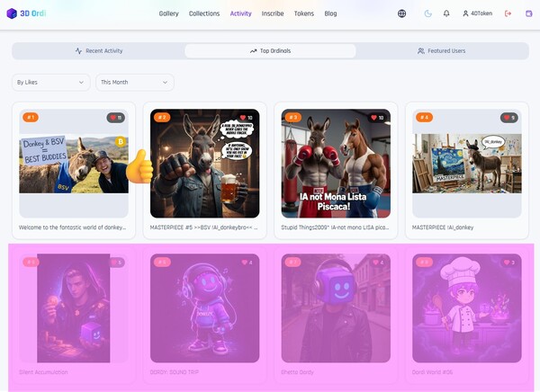This screenshot has width=540, height=392.
Task: Click the logout arrow icon
Action: (x=508, y=13)
